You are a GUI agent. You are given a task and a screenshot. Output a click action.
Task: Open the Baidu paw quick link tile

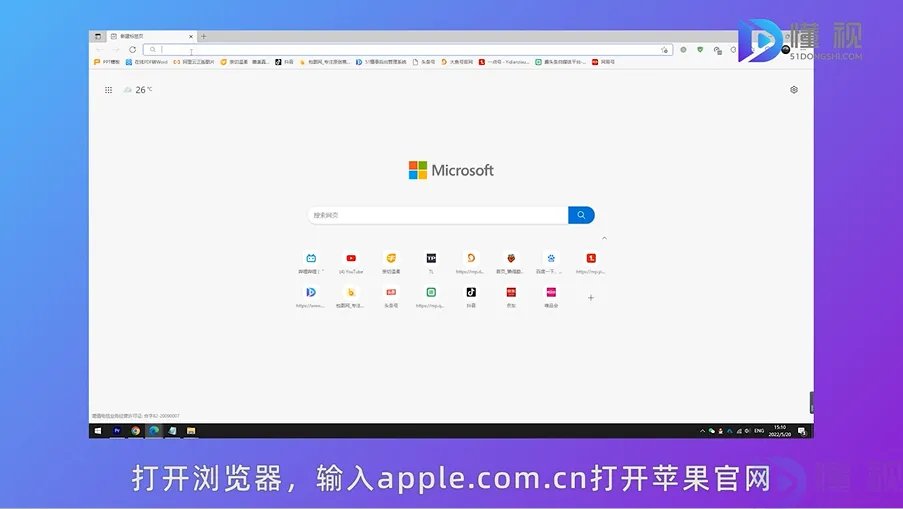click(x=551, y=259)
